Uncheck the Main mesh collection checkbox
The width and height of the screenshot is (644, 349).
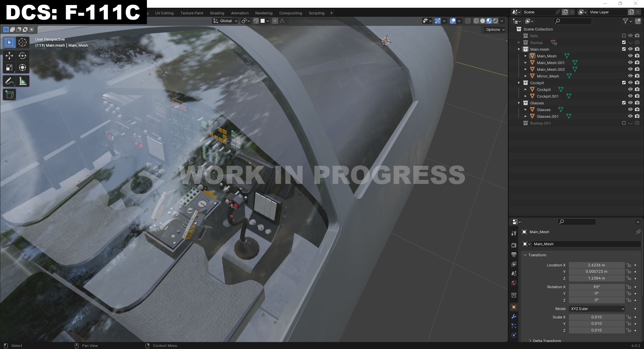coord(624,49)
